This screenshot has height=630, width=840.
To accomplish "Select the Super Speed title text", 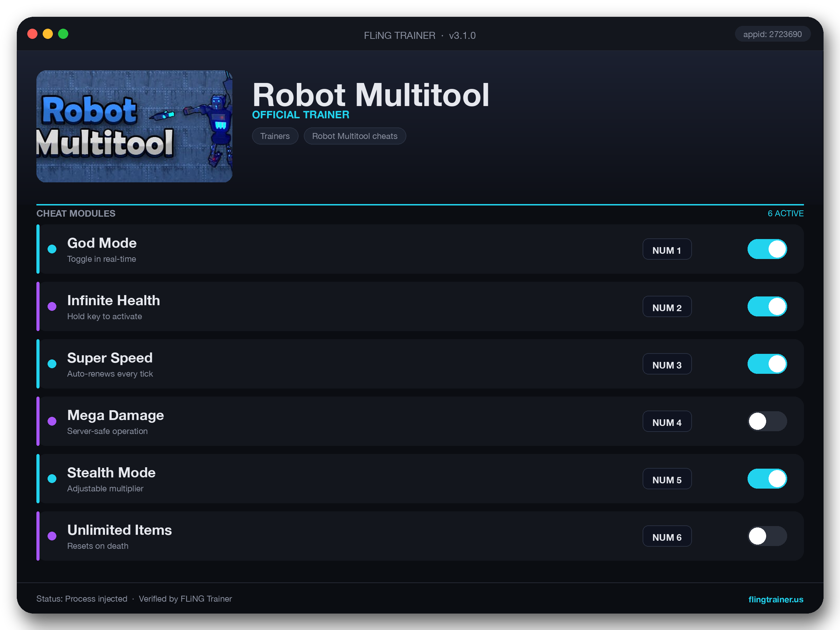I will 110,358.
